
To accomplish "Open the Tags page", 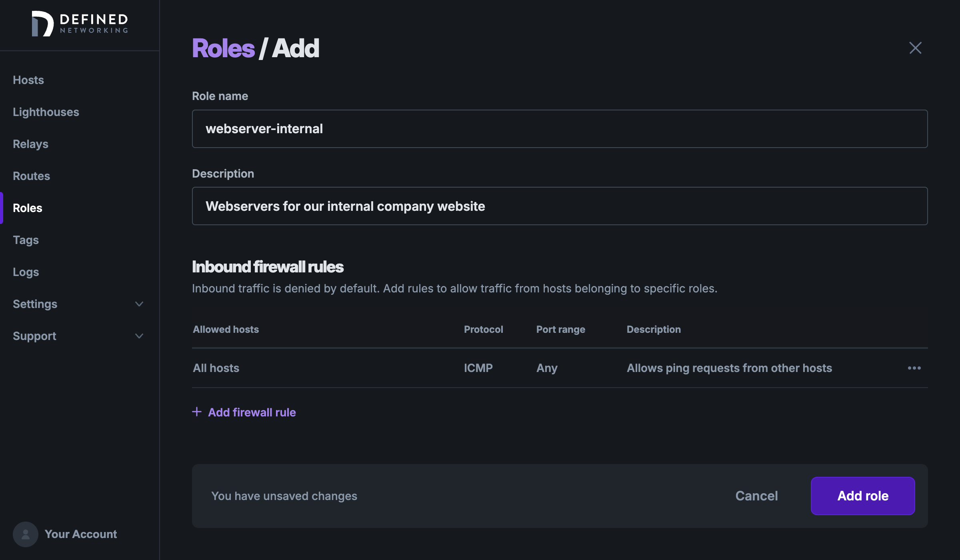I will tap(26, 240).
